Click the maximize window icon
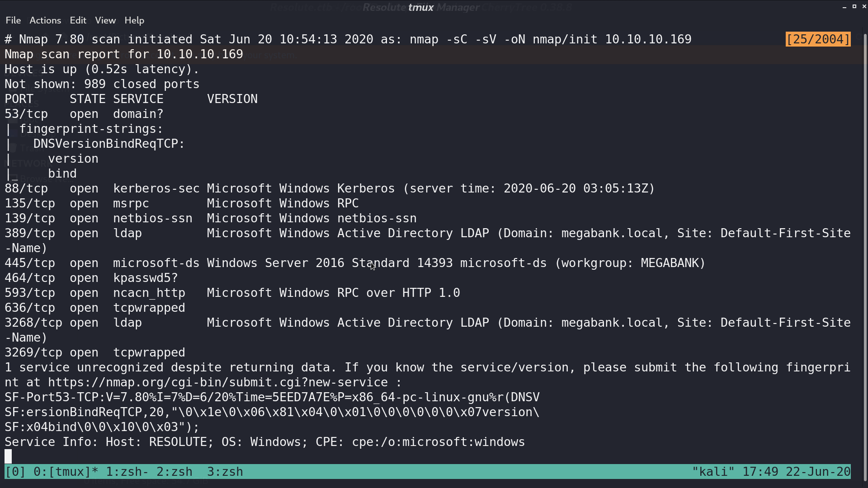The image size is (868, 488). (x=854, y=6)
